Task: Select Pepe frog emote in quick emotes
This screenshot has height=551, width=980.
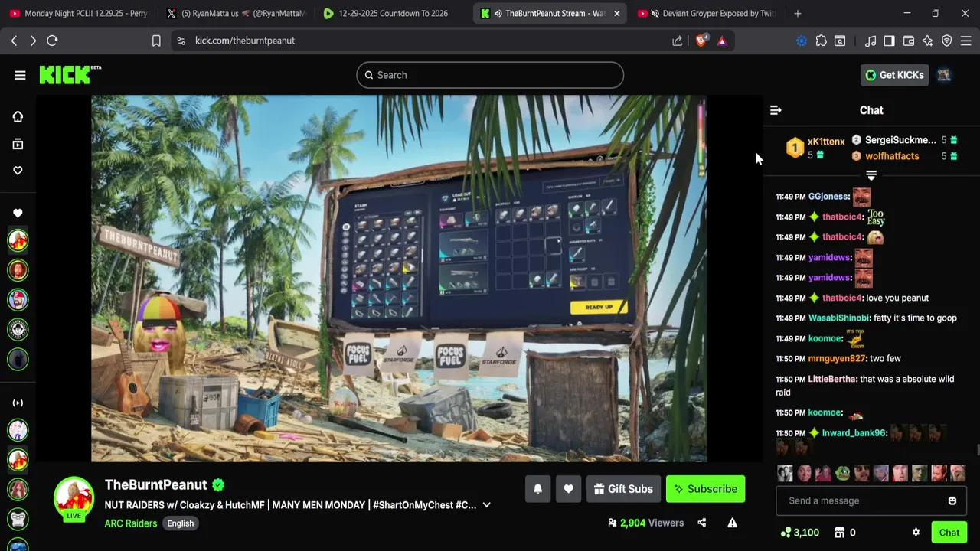Action: [843, 474]
